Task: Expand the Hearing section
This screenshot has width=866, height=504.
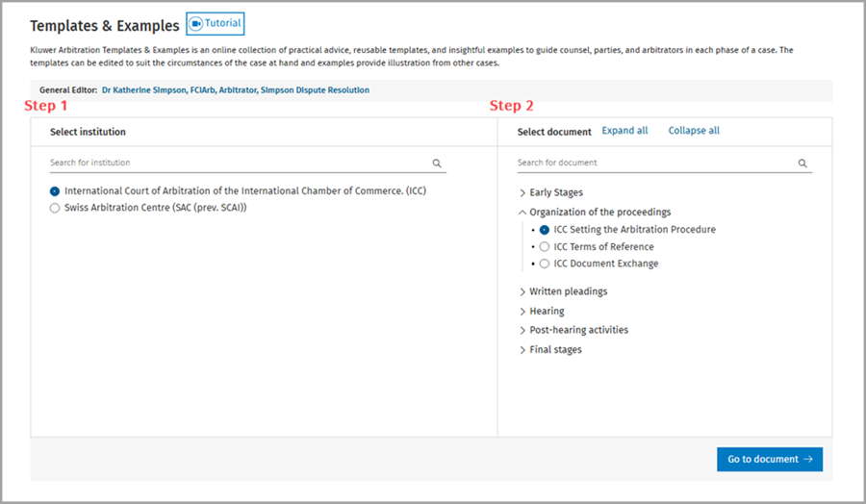Action: click(522, 312)
